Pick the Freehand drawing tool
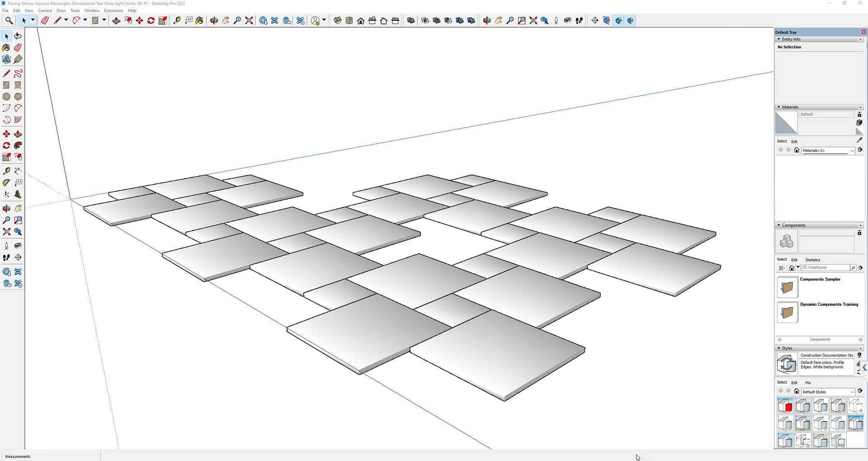This screenshot has width=868, height=461. coord(18,74)
